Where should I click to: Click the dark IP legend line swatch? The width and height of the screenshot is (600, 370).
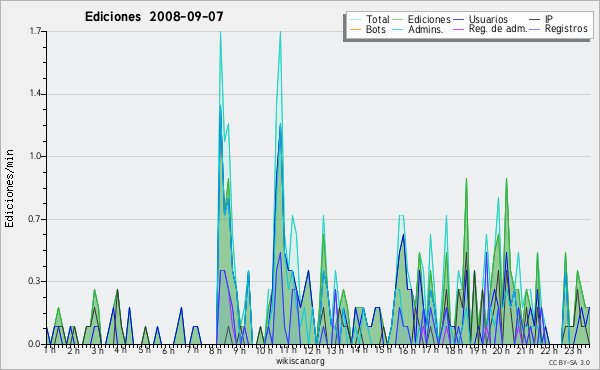click(535, 20)
